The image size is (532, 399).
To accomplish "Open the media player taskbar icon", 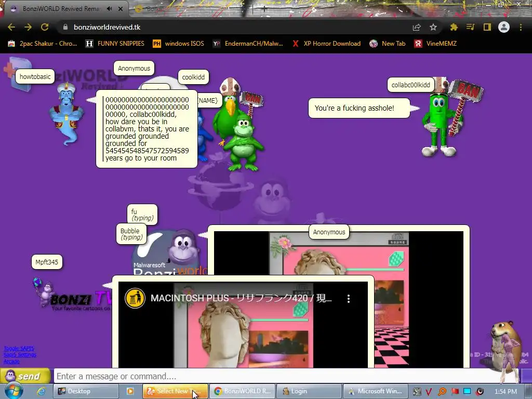I will (130, 391).
